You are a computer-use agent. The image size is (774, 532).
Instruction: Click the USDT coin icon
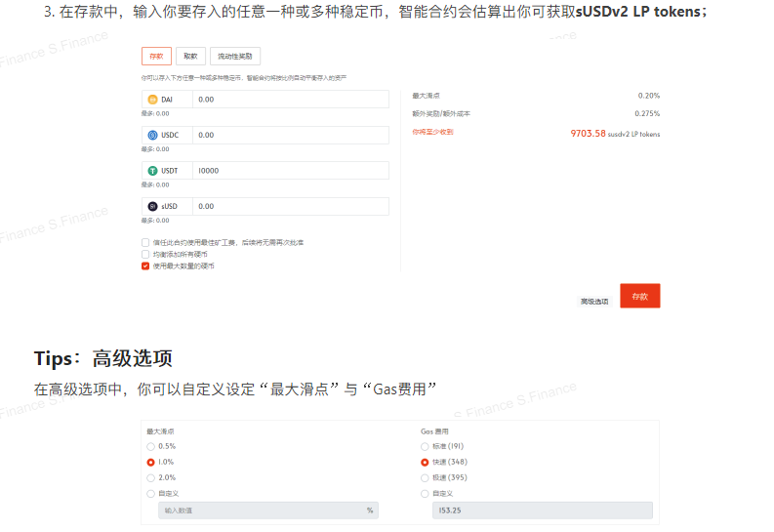pyautogui.click(x=152, y=171)
